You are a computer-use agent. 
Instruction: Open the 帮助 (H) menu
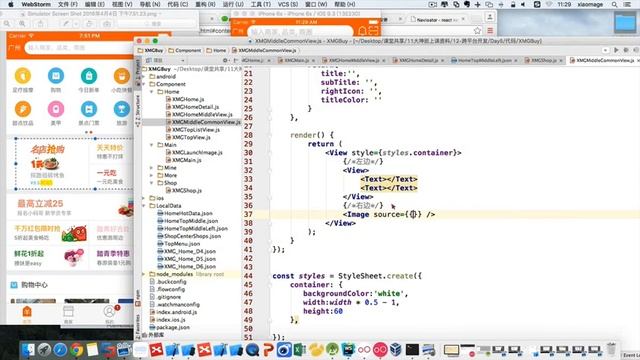pyautogui.click(x=344, y=4)
